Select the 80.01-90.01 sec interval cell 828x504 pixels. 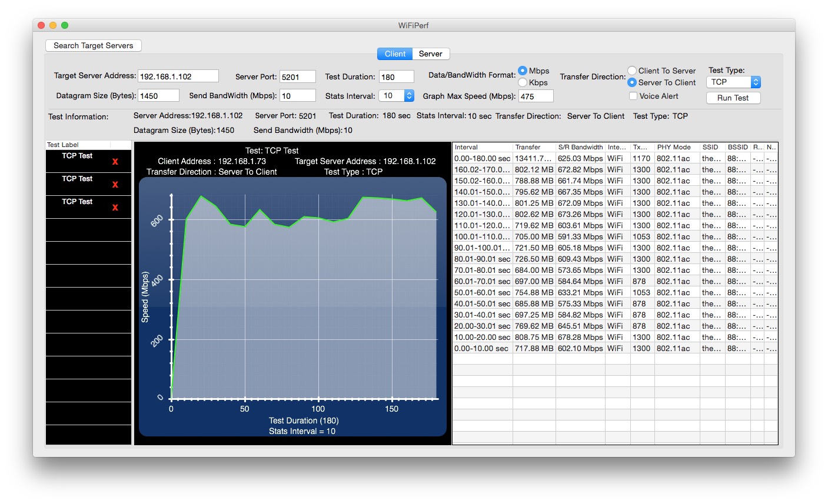click(483, 259)
